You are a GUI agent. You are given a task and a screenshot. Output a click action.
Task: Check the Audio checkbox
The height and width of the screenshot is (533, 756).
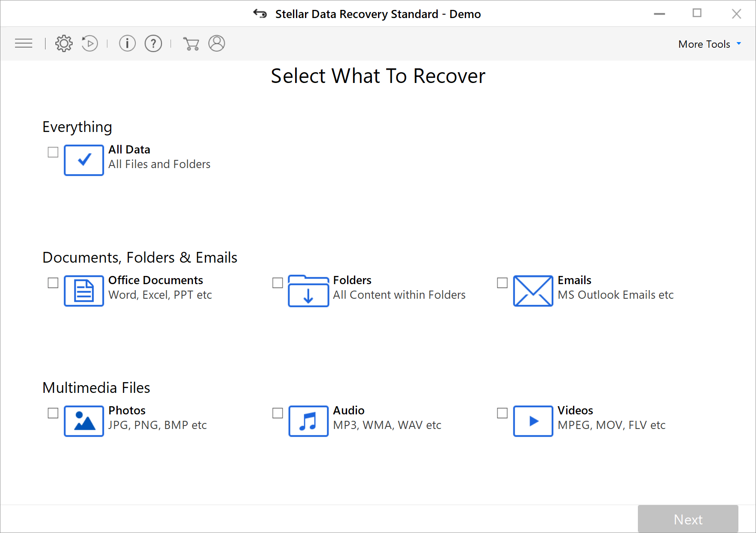(x=277, y=413)
